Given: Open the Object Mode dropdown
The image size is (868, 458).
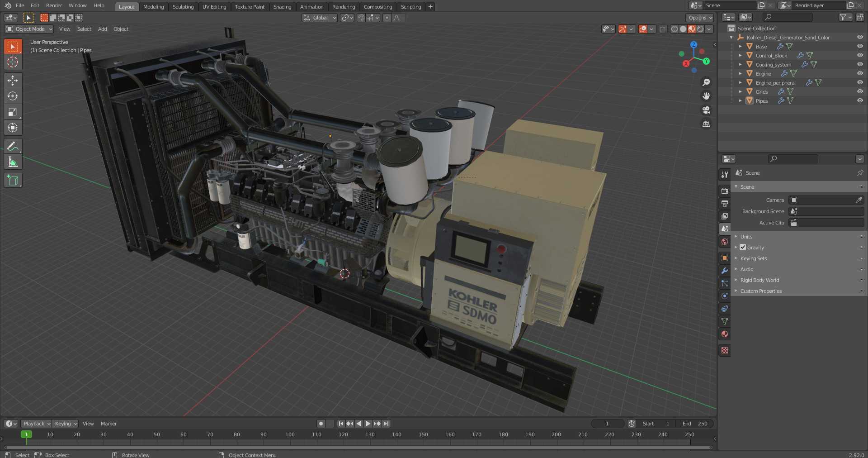Looking at the screenshot, I should 29,29.
